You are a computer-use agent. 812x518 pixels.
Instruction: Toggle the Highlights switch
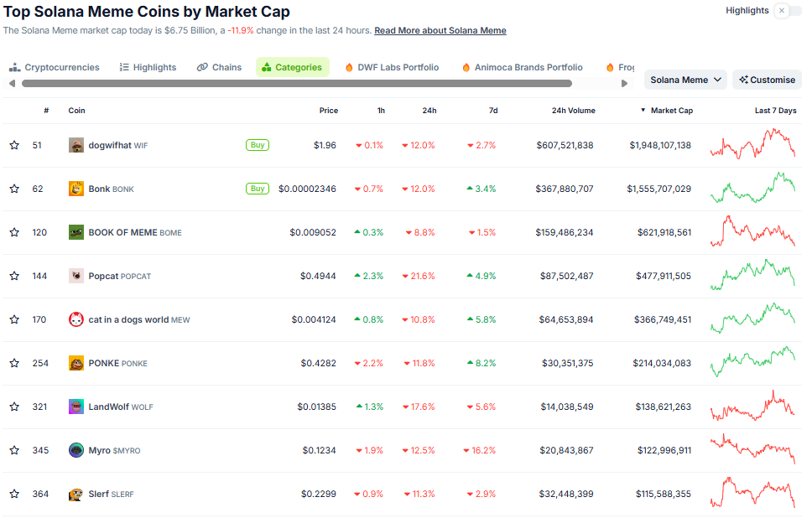pyautogui.click(x=782, y=11)
